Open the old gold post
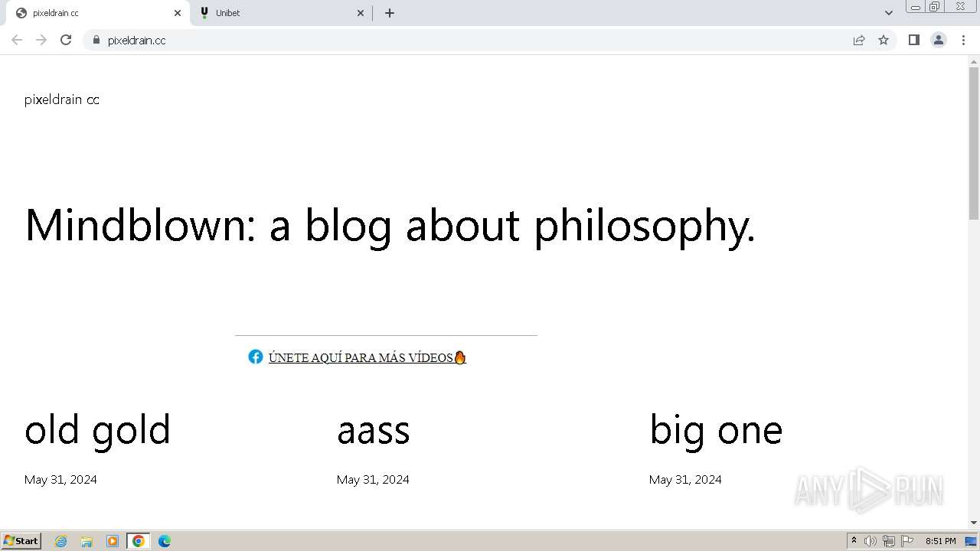This screenshot has height=551, width=980. click(97, 430)
